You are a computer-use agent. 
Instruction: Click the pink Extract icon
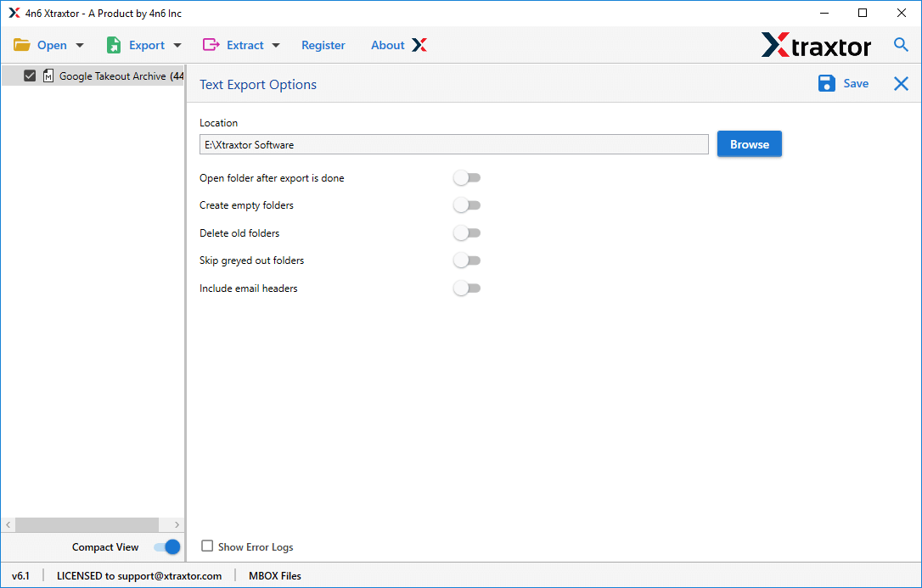pos(211,45)
